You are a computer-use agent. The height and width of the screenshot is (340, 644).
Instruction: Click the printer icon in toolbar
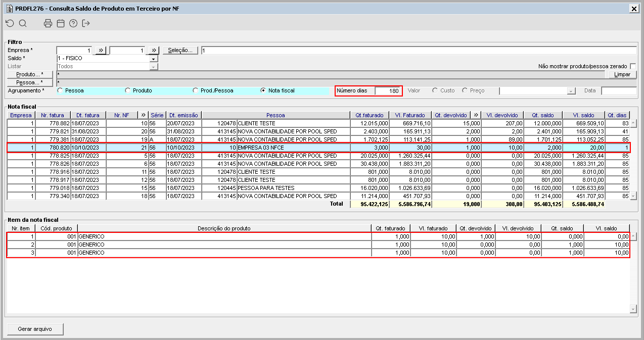pos(48,23)
